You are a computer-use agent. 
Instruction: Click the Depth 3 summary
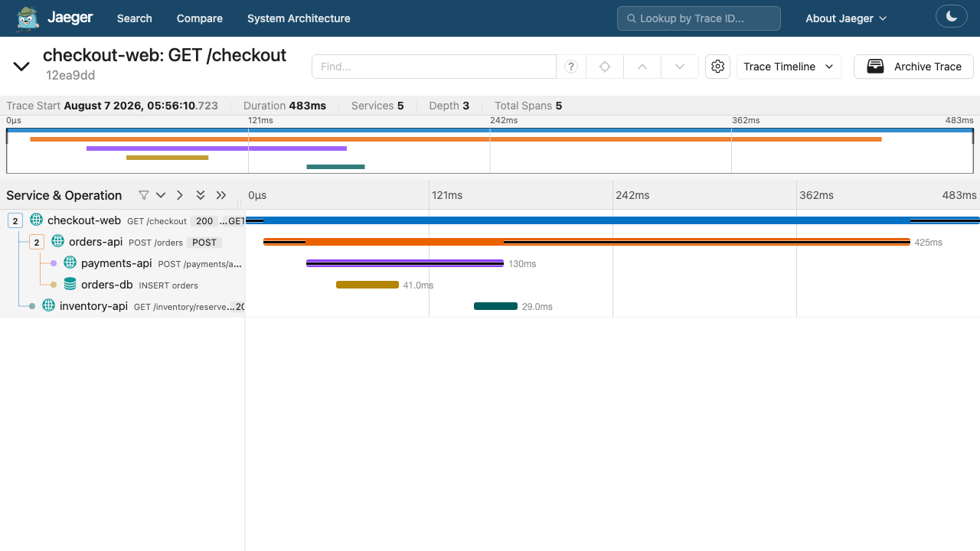(449, 106)
